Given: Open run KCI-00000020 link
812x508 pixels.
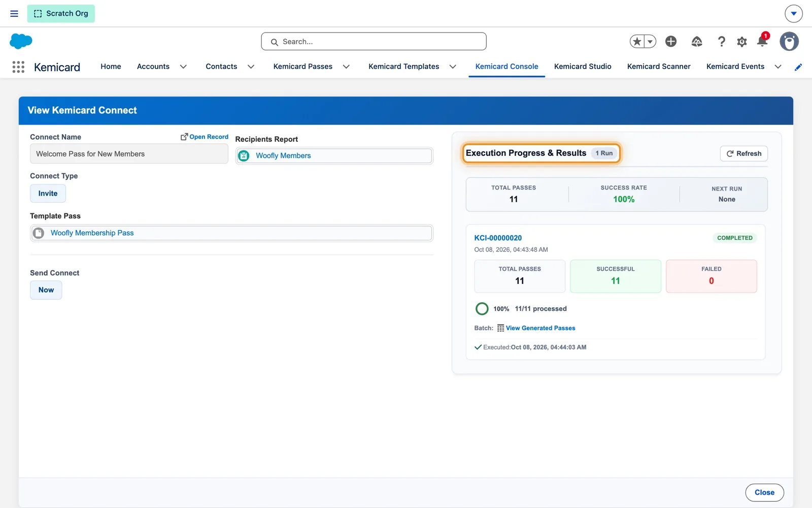Looking at the screenshot, I should pyautogui.click(x=498, y=238).
